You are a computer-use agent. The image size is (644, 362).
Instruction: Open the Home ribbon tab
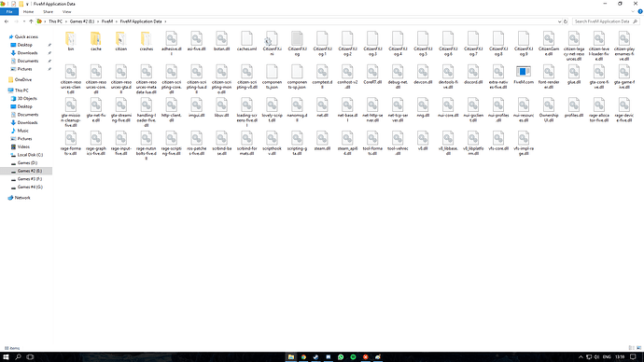click(28, 12)
